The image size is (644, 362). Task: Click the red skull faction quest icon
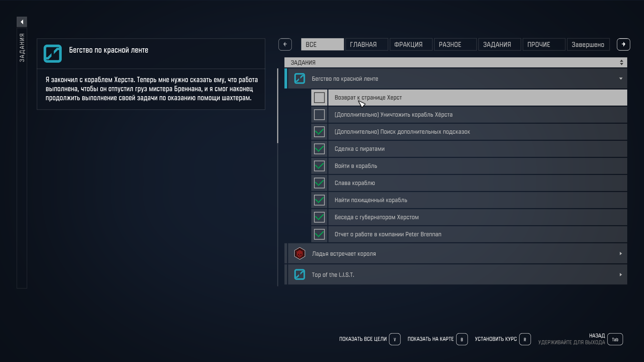click(300, 253)
